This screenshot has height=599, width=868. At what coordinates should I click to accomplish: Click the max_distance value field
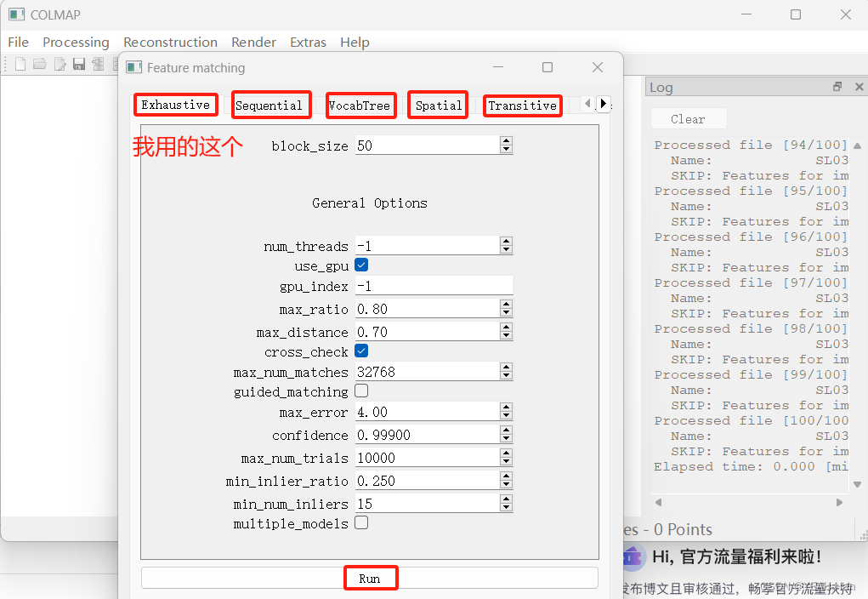tap(428, 331)
